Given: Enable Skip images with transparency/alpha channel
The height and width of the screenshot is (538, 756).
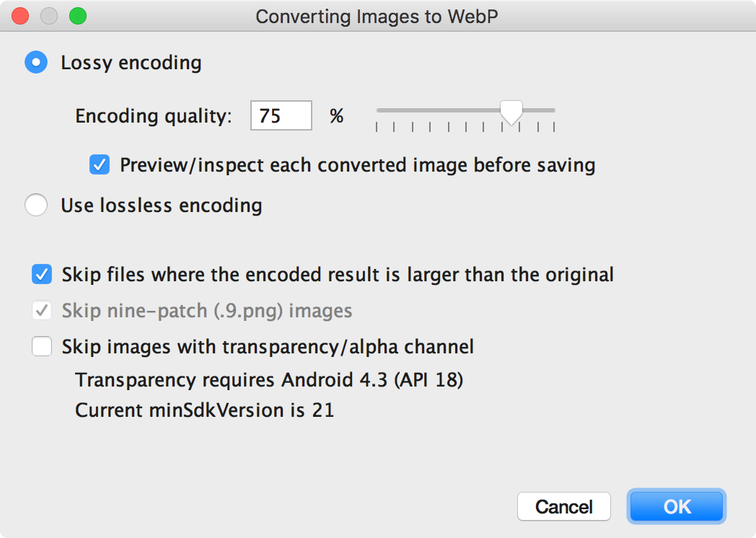Looking at the screenshot, I should coord(42,346).
